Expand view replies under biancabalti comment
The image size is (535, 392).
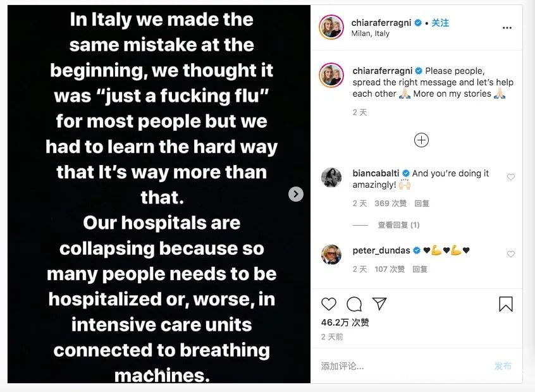pyautogui.click(x=398, y=225)
